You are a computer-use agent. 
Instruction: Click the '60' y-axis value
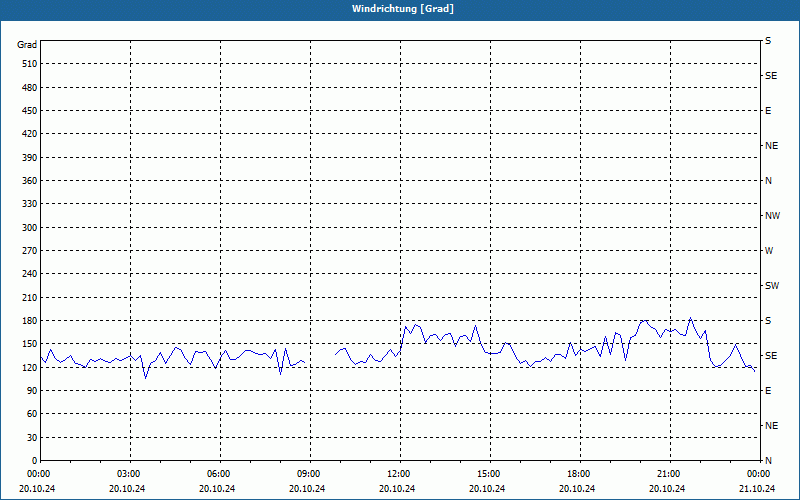click(32, 414)
